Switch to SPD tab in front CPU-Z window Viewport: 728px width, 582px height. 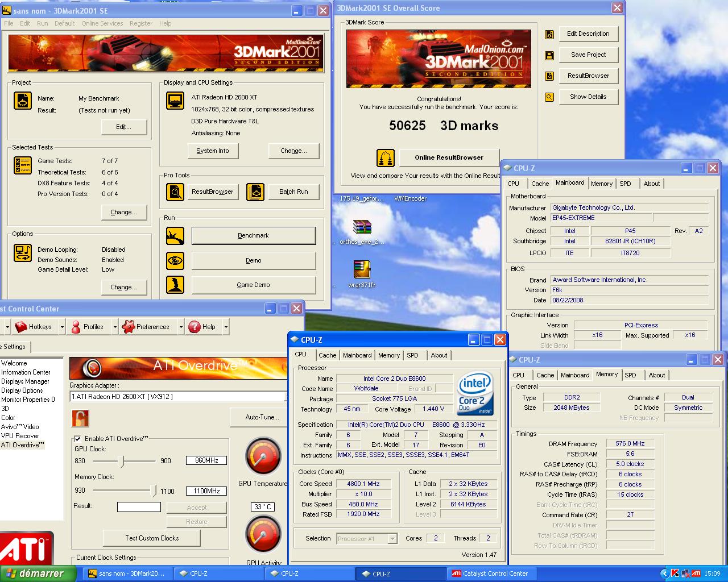pyautogui.click(x=413, y=355)
